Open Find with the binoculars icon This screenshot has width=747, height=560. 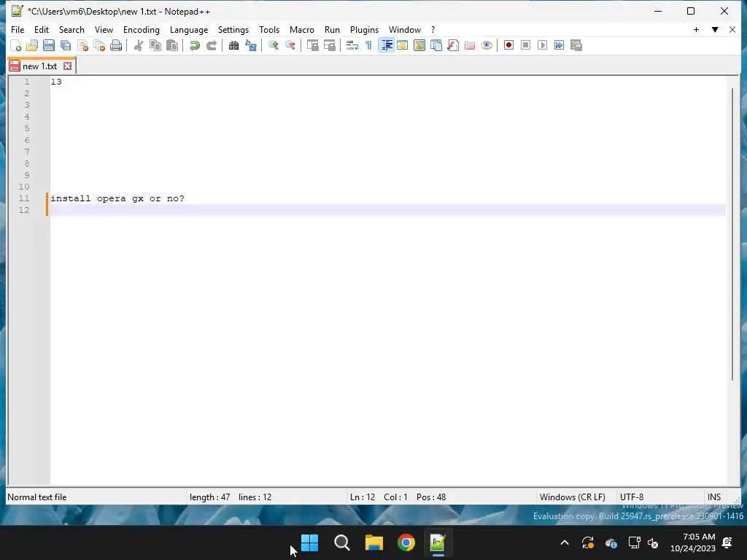point(234,45)
